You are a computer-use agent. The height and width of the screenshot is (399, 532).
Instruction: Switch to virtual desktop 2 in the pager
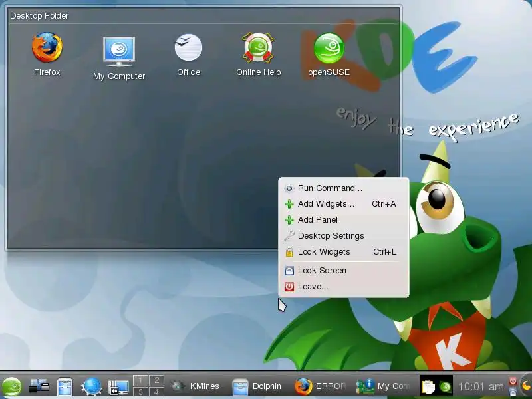tap(156, 380)
